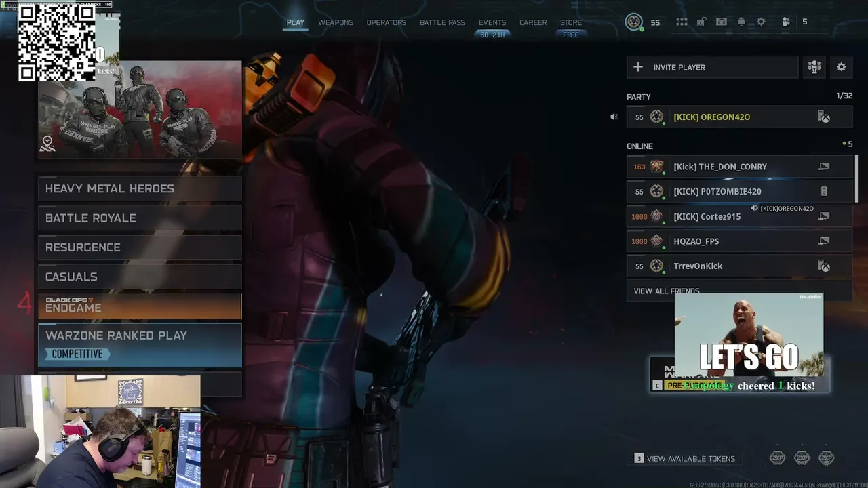
Task: Open the social friends icon beside count 5
Action: 786,22
